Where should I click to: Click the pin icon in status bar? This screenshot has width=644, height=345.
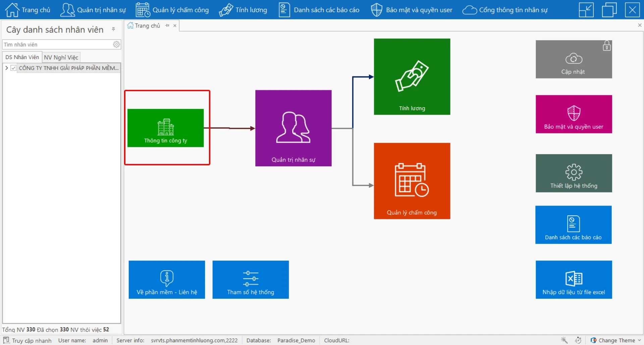[x=565, y=340]
